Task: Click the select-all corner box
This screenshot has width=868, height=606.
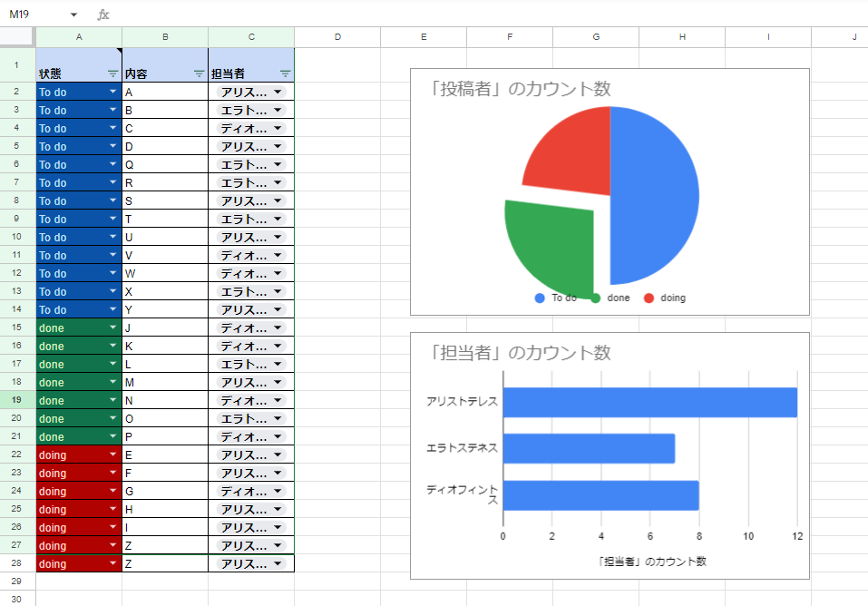Action: [x=17, y=37]
